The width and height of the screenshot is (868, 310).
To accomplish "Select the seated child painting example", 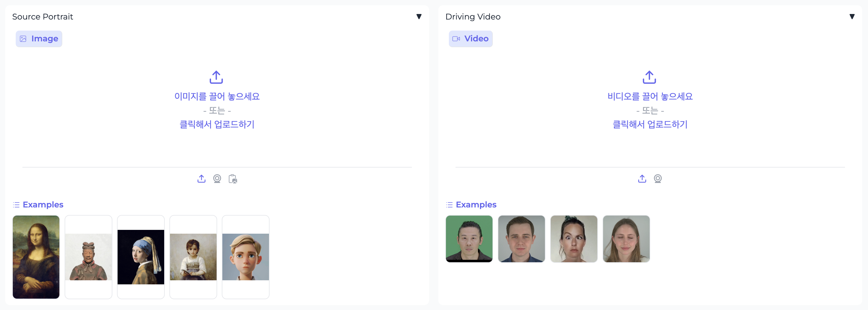I will pyautogui.click(x=193, y=257).
